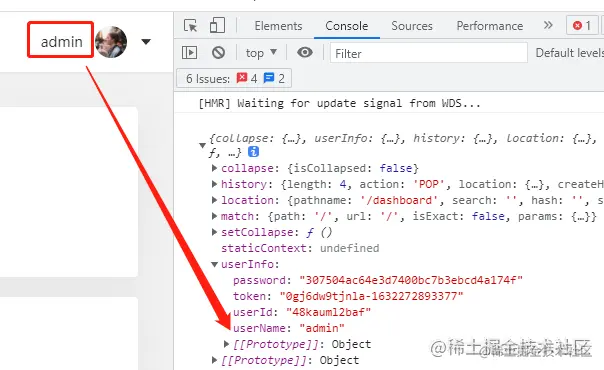Click the blue info icon after the object

253,152
